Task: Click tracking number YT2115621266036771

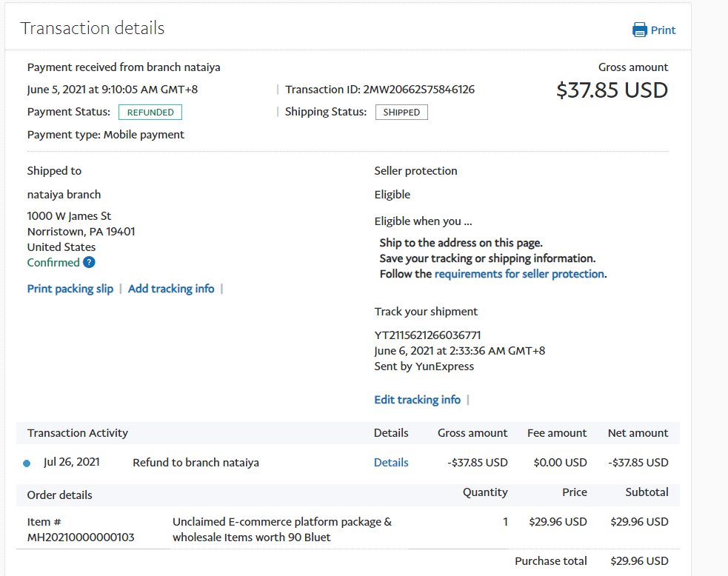Action: 427,335
